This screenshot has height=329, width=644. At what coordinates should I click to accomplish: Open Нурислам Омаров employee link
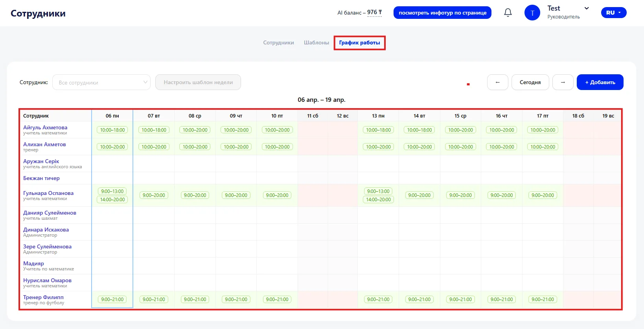(47, 280)
